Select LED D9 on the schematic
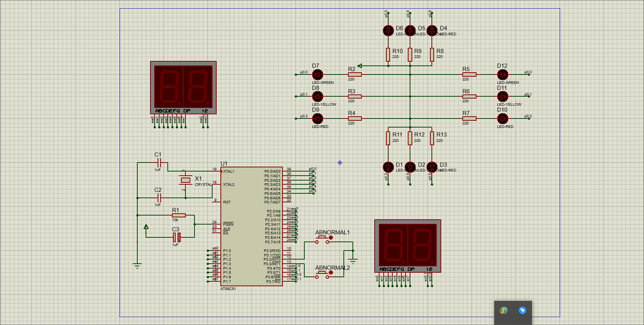This screenshot has height=325, width=644. click(x=317, y=118)
